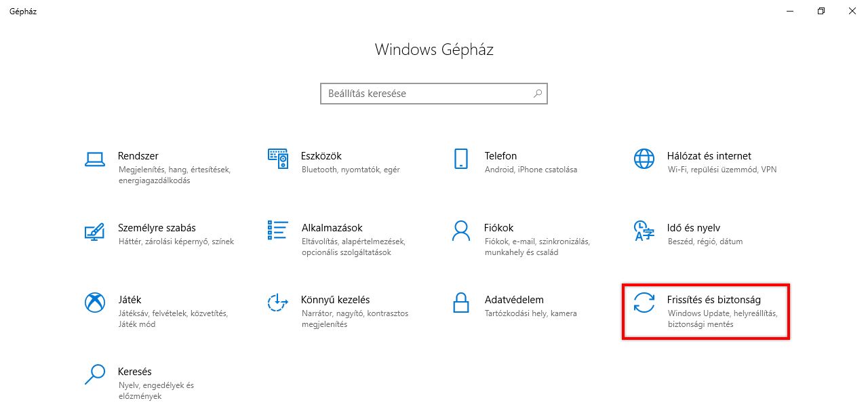Click the Adatvédelem lock icon

tap(460, 303)
